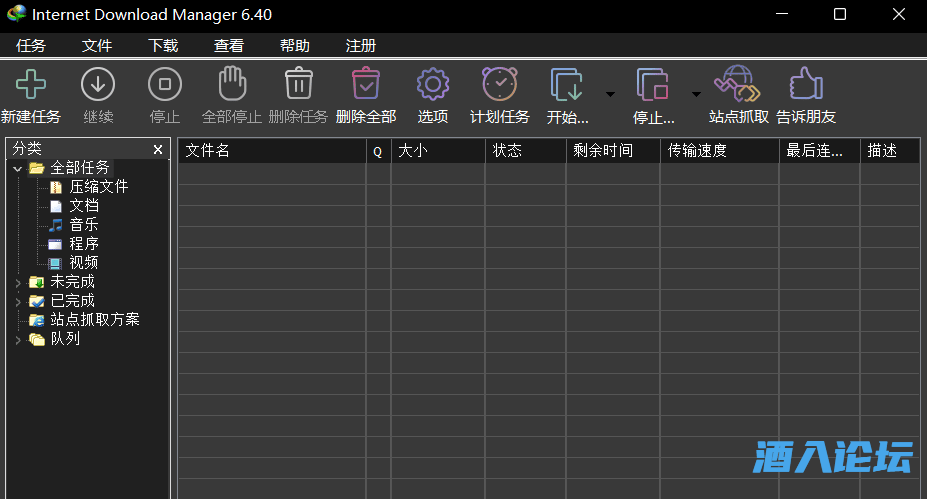
Task: Close the 分类 categories panel
Action: tap(158, 149)
